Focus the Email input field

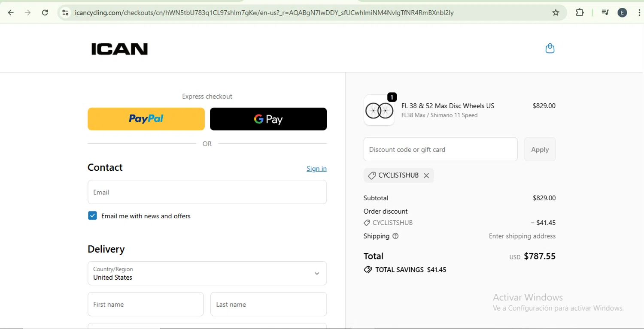[x=207, y=192]
